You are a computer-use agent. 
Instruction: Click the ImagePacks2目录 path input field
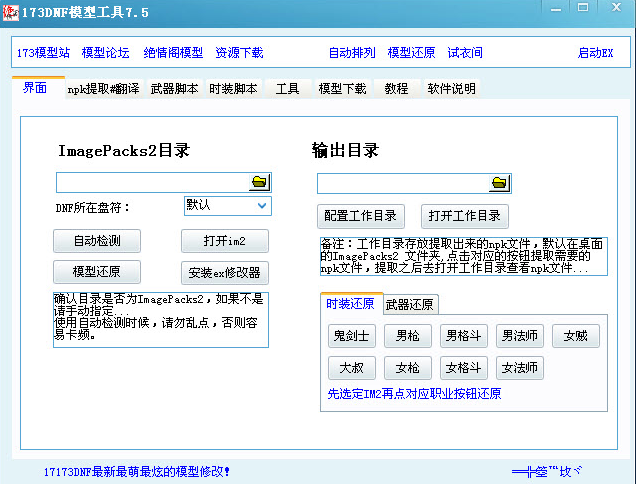[152, 182]
